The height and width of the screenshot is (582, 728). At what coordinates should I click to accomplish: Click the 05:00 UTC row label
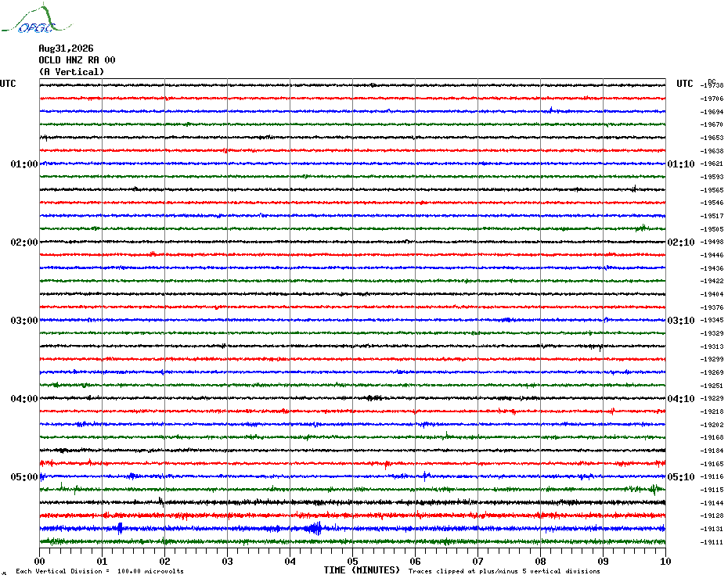(x=24, y=476)
